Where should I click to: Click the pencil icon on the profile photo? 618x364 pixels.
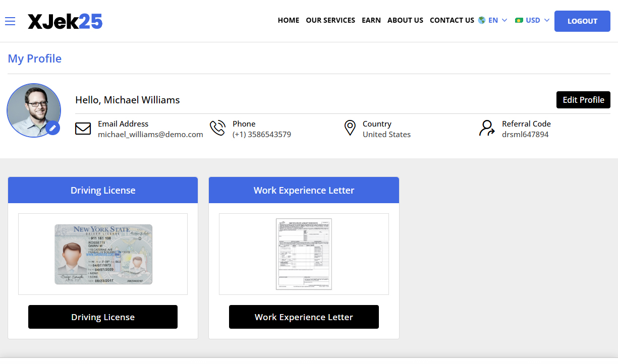(53, 128)
